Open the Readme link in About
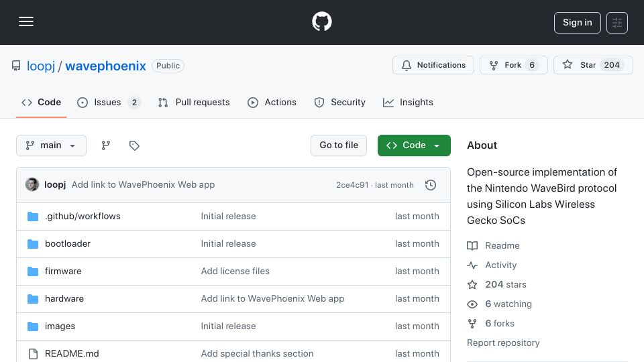This screenshot has height=362, width=644. point(493,246)
